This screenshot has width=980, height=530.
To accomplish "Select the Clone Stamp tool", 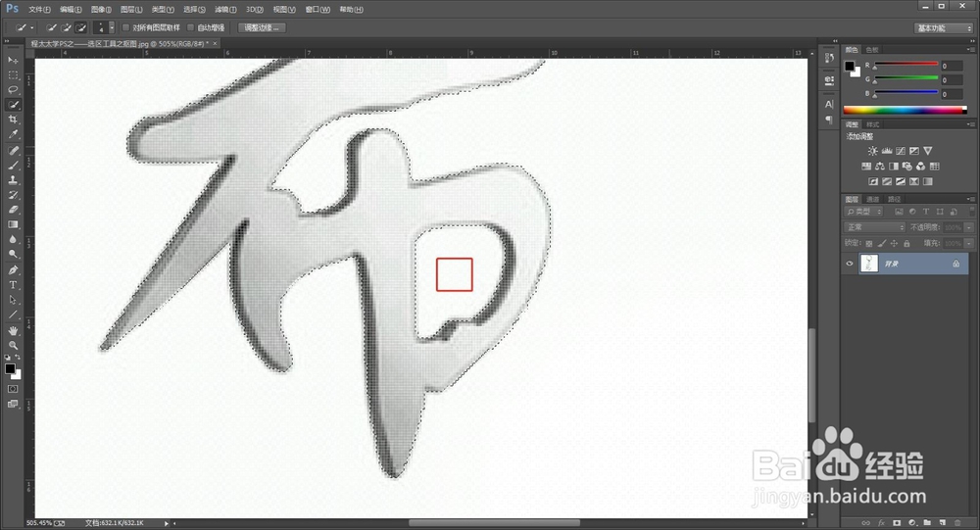I will (x=13, y=180).
